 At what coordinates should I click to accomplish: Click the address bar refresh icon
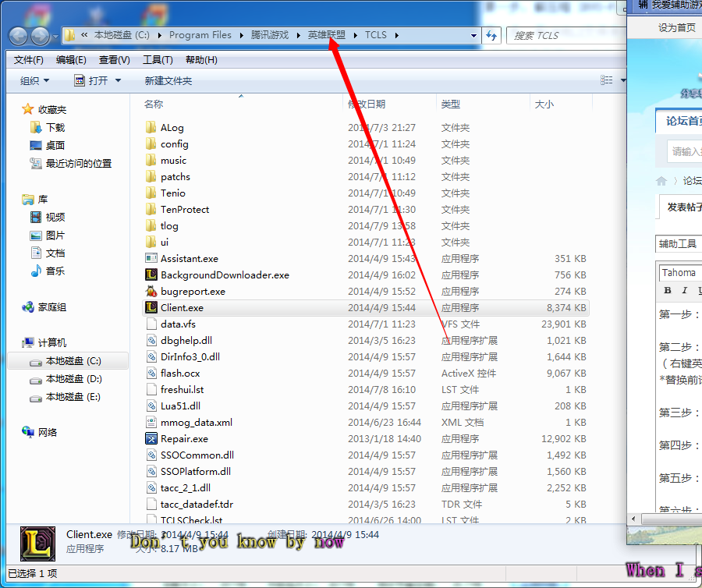point(491,35)
